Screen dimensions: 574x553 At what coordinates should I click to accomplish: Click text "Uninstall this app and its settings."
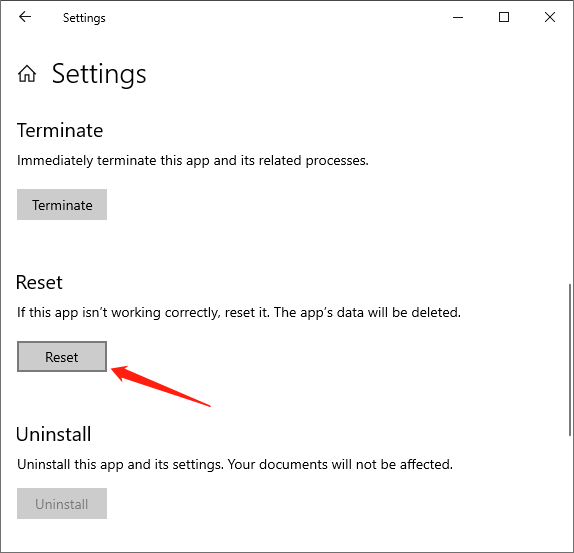click(120, 464)
